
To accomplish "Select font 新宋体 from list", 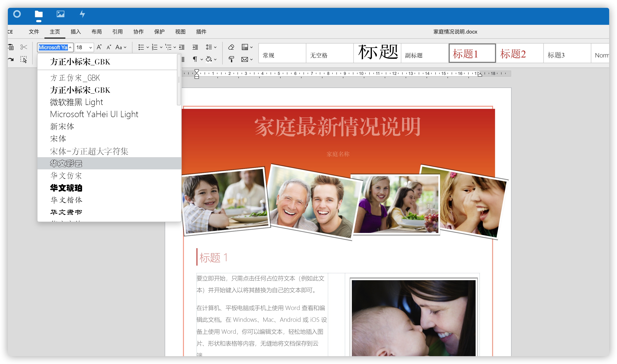I will [107, 126].
